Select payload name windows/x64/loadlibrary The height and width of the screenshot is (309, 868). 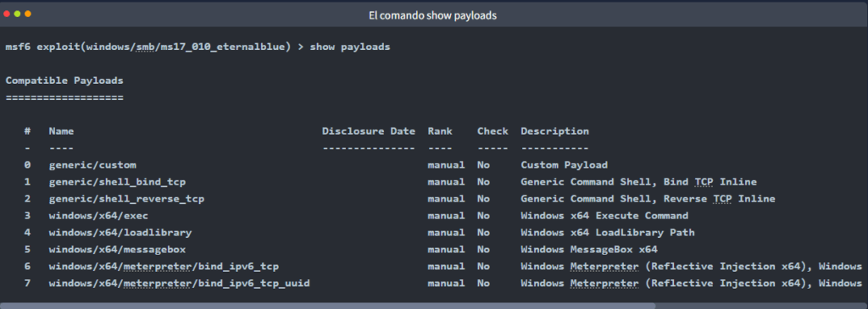[120, 233]
